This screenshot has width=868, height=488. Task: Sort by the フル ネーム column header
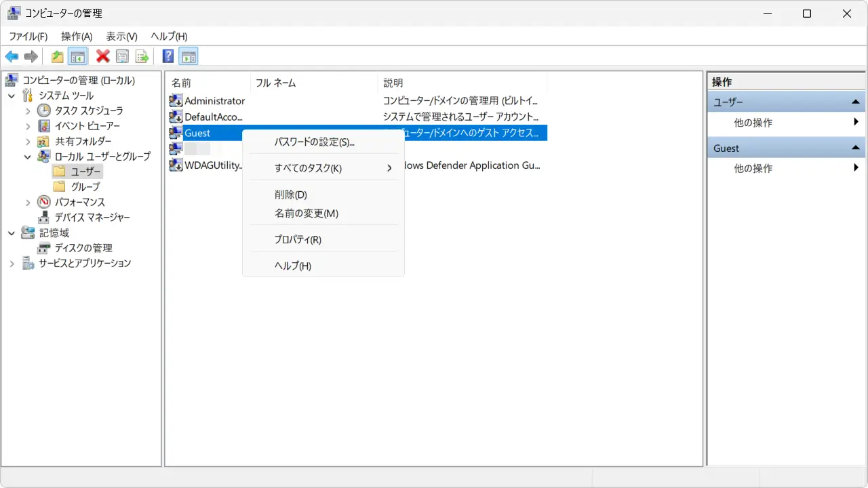pyautogui.click(x=314, y=83)
